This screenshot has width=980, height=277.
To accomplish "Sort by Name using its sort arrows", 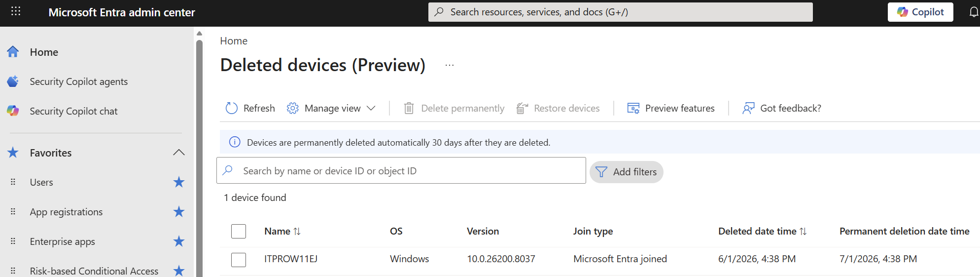I will (x=297, y=231).
